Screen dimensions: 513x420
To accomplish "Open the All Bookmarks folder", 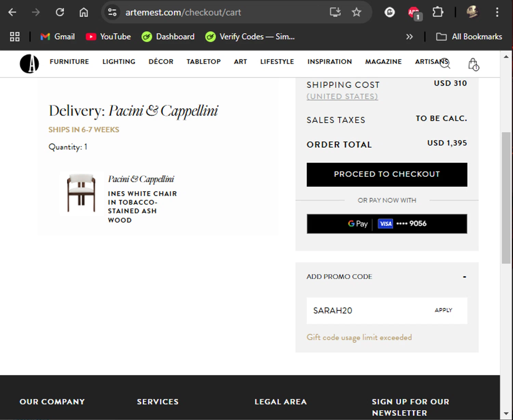I will (469, 37).
